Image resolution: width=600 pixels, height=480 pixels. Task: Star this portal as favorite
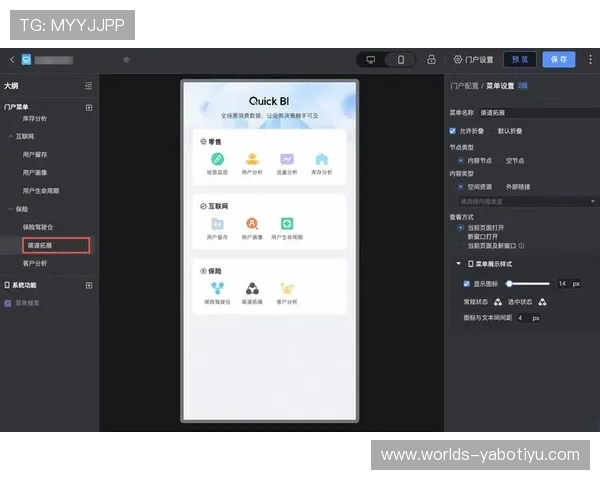[x=126, y=60]
